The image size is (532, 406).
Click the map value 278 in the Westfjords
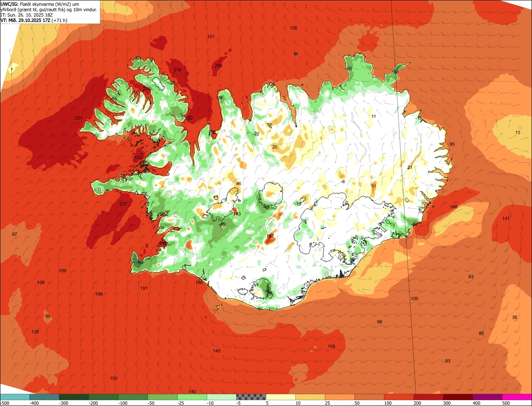147,89
